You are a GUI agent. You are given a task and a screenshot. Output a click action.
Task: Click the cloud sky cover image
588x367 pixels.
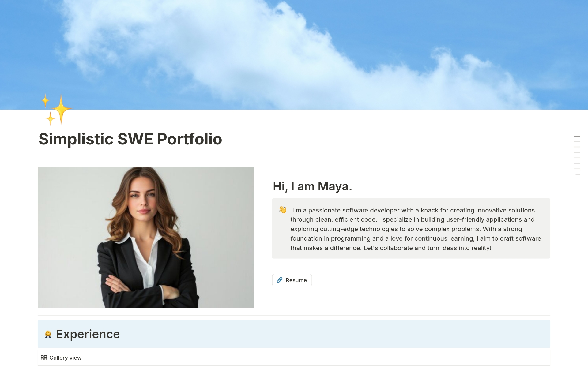point(294,55)
